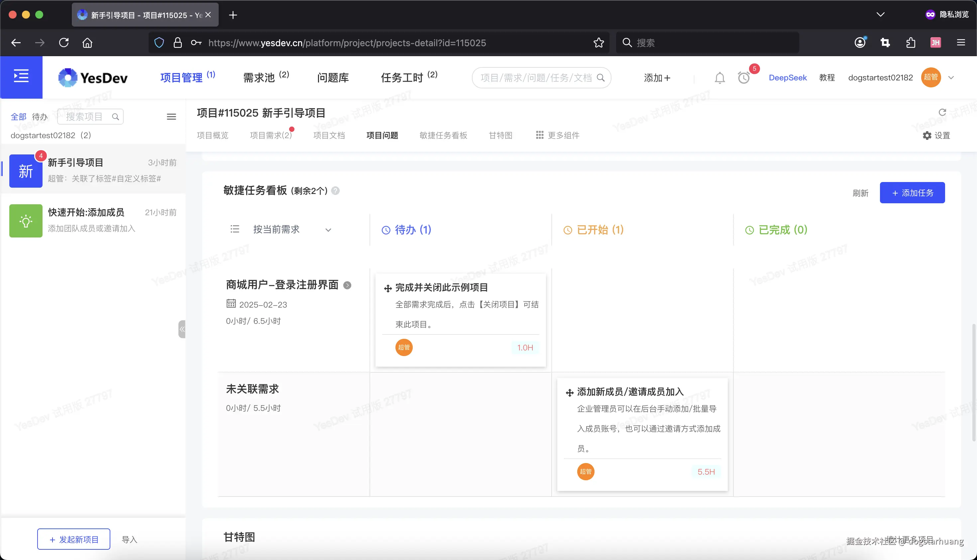Click the magnifier icon in the global search bar
This screenshot has width=977, height=560.
601,77
